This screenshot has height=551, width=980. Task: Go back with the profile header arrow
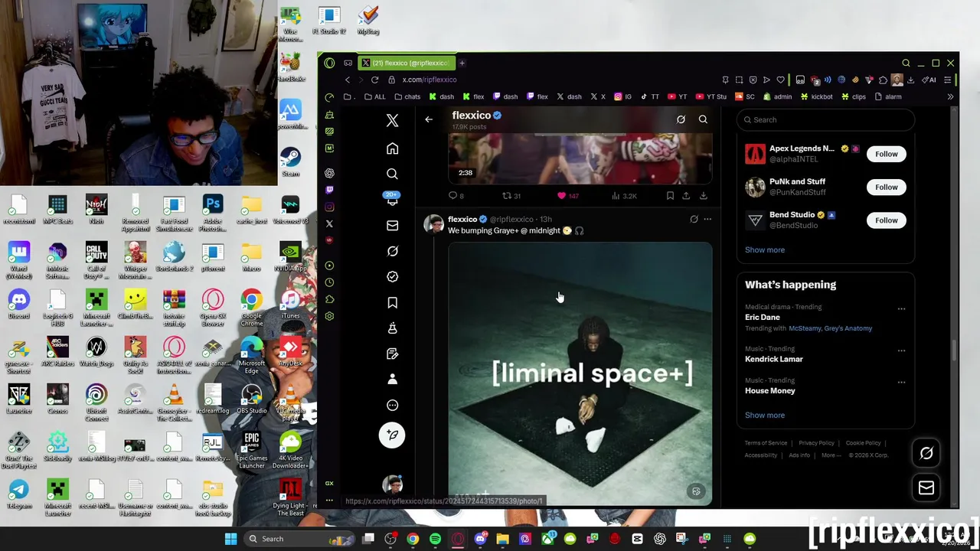pyautogui.click(x=429, y=119)
